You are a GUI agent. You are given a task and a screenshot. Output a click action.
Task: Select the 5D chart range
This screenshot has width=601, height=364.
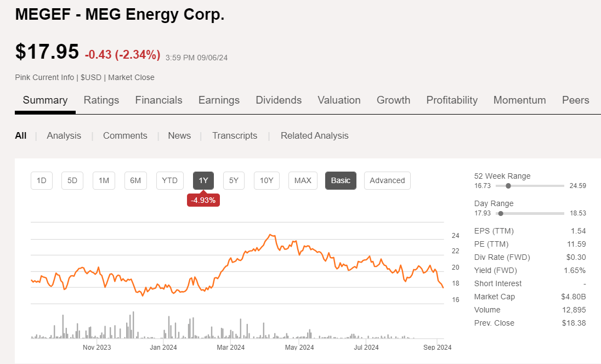pos(72,180)
